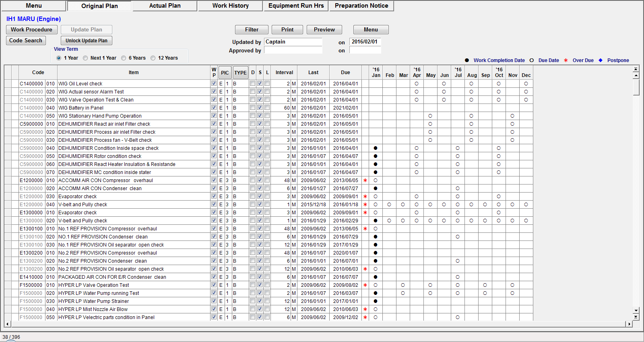This screenshot has height=342, width=644.
Task: Open the Work Procedure button
Action: click(31, 29)
